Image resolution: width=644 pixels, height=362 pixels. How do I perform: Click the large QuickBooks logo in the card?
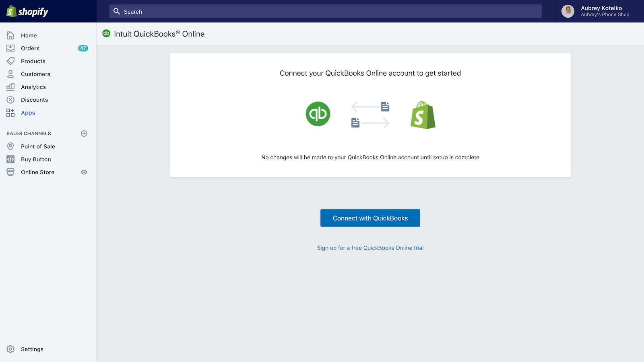tap(318, 114)
